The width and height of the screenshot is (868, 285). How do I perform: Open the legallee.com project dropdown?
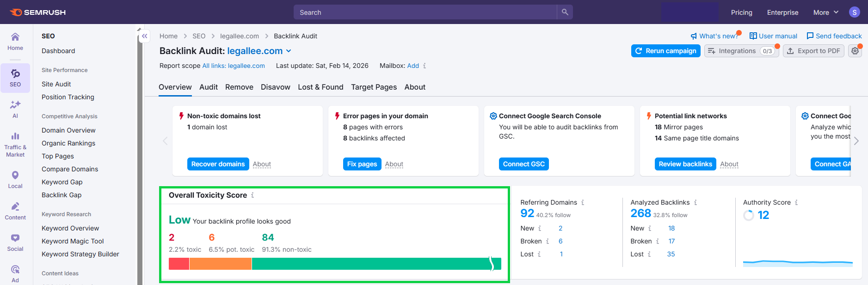pyautogui.click(x=259, y=51)
